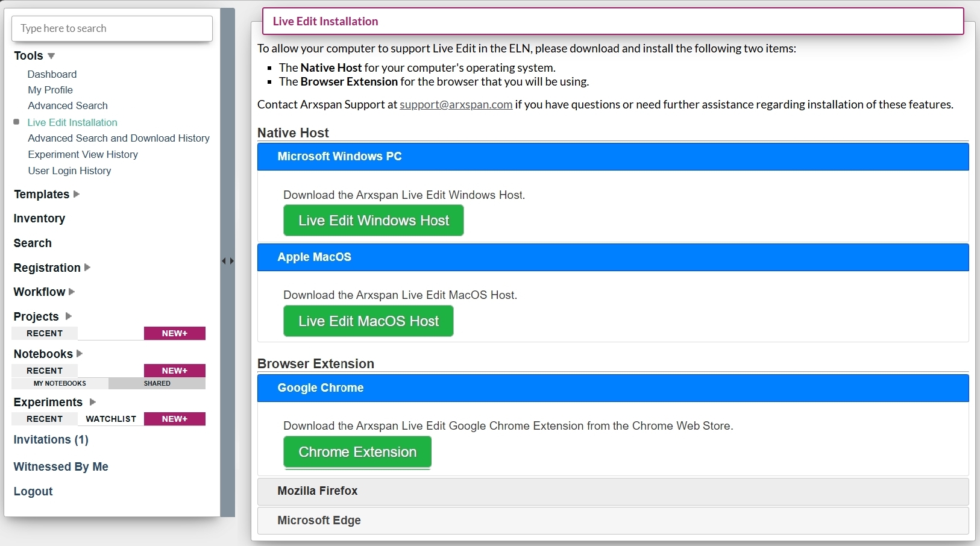Download the Live Edit MacOS Host

pyautogui.click(x=368, y=321)
